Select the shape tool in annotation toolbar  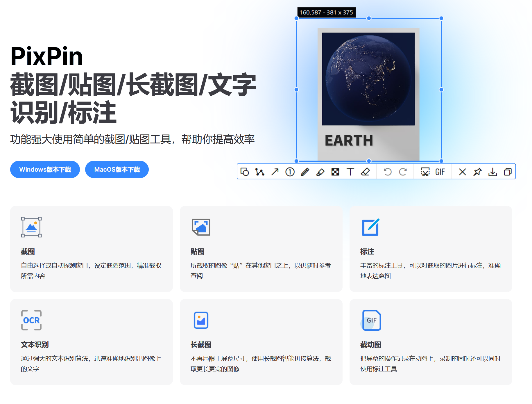245,172
